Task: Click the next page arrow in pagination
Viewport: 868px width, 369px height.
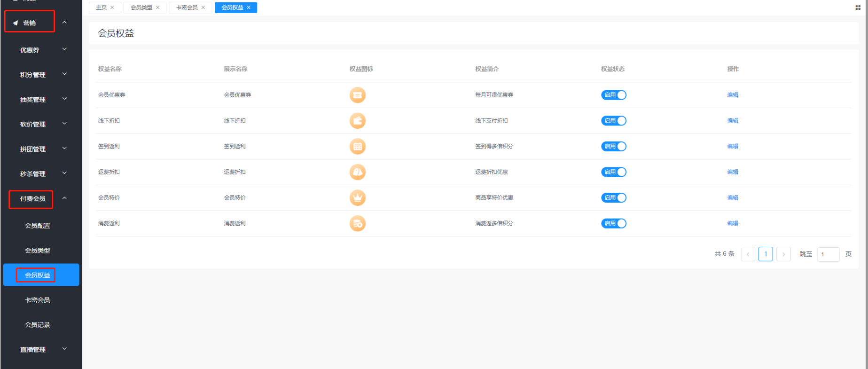Action: coord(783,254)
